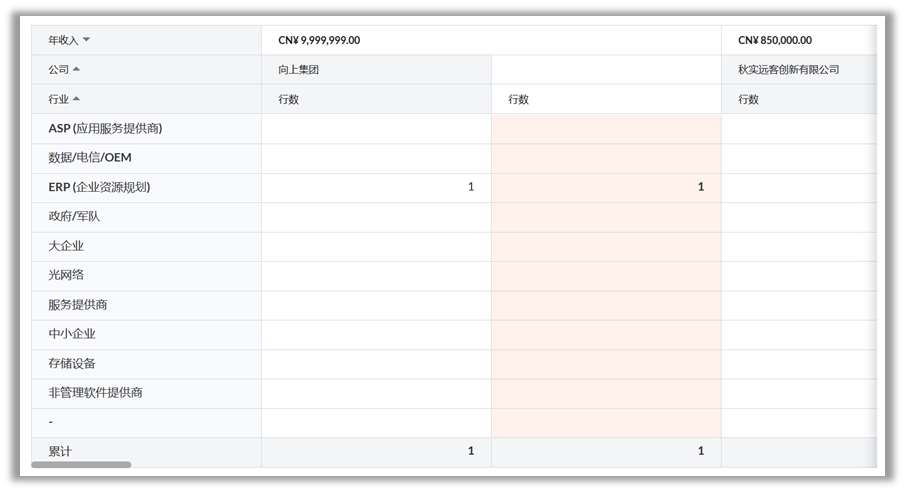The height and width of the screenshot is (492, 905).
Task: Click 行数 header under 秋实远客创新有限公司
Action: [748, 99]
